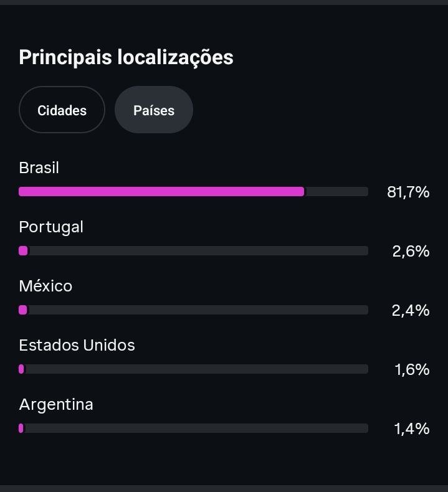Click the México progress bar's pink fill

[x=23, y=310]
